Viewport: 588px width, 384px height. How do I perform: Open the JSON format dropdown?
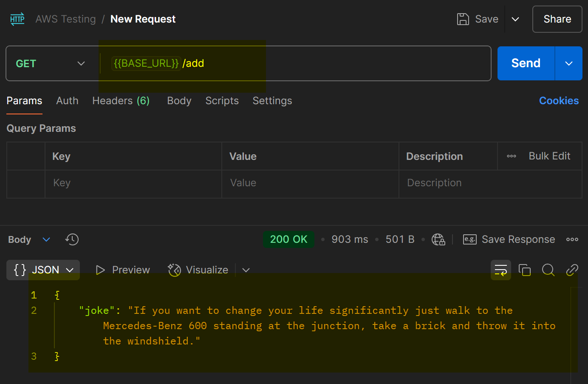click(x=43, y=270)
